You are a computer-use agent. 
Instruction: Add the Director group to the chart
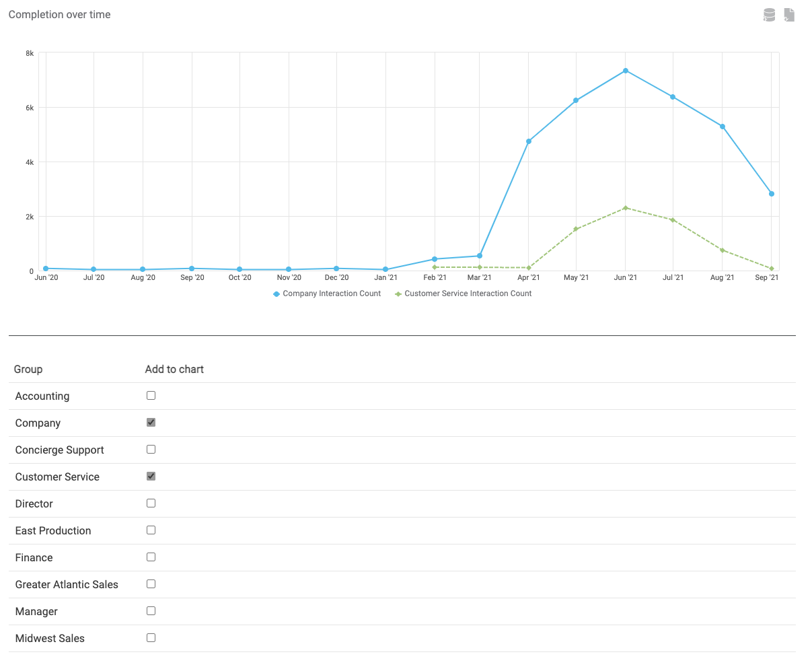click(151, 503)
